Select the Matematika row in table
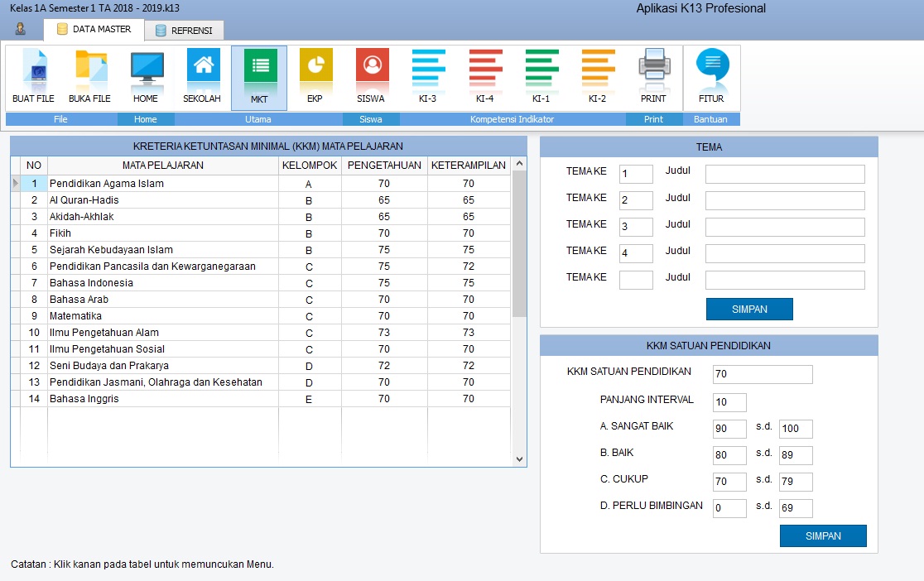924x581 pixels. (162, 316)
